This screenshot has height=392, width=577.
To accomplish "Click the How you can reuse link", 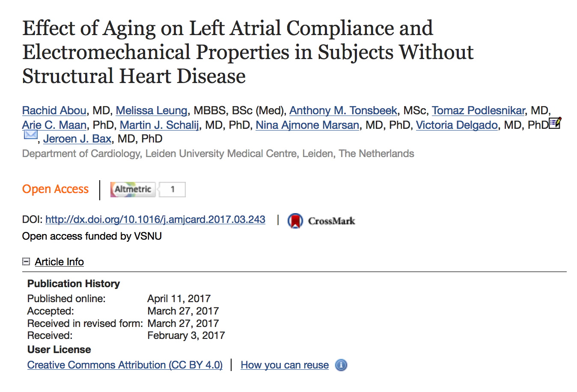I will 285,365.
